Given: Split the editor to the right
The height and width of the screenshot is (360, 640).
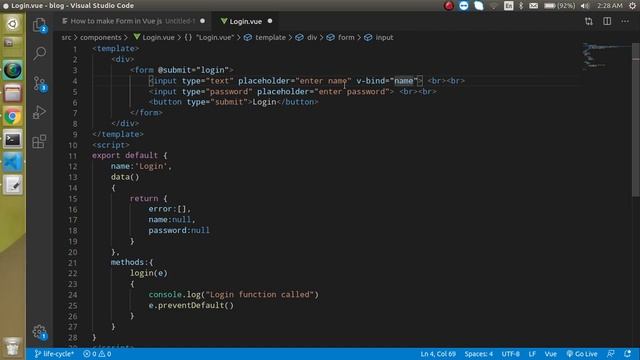Looking at the screenshot, I should coord(607,21).
